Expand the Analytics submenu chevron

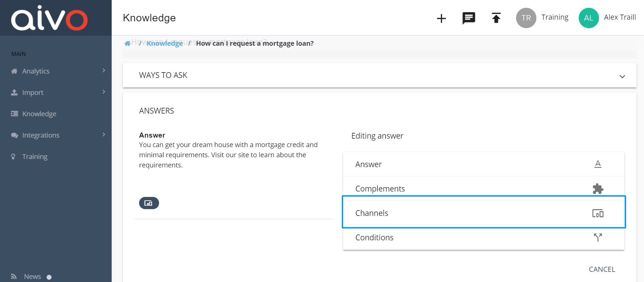pyautogui.click(x=104, y=70)
